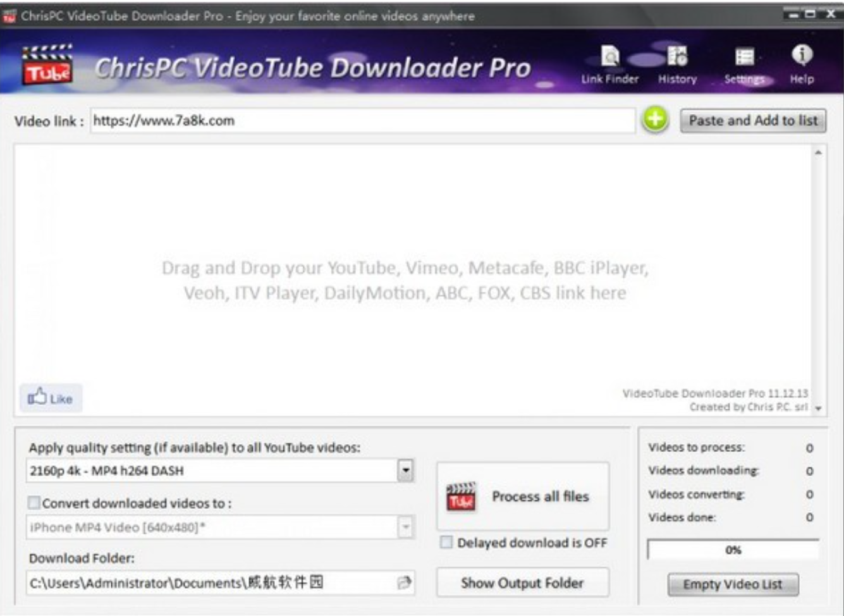Viewport: 844px width, 616px height.
Task: Click the video list scrollbar up arrow
Action: tap(818, 152)
